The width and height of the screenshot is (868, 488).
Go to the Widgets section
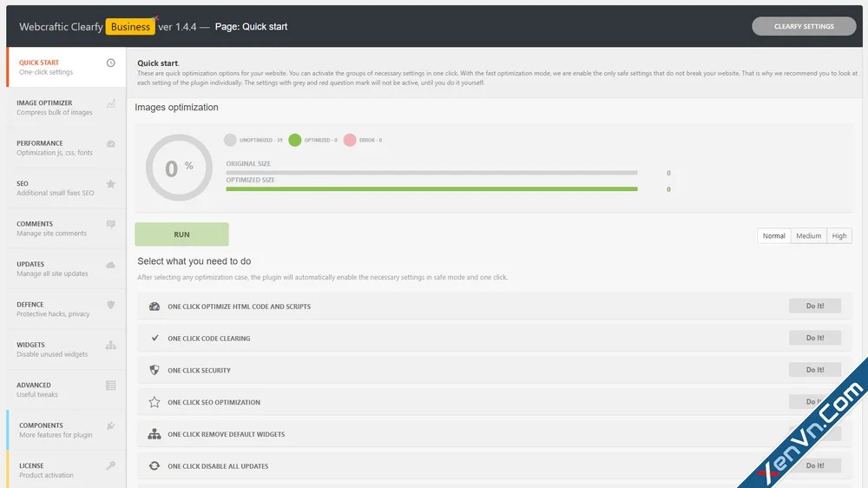tap(67, 350)
